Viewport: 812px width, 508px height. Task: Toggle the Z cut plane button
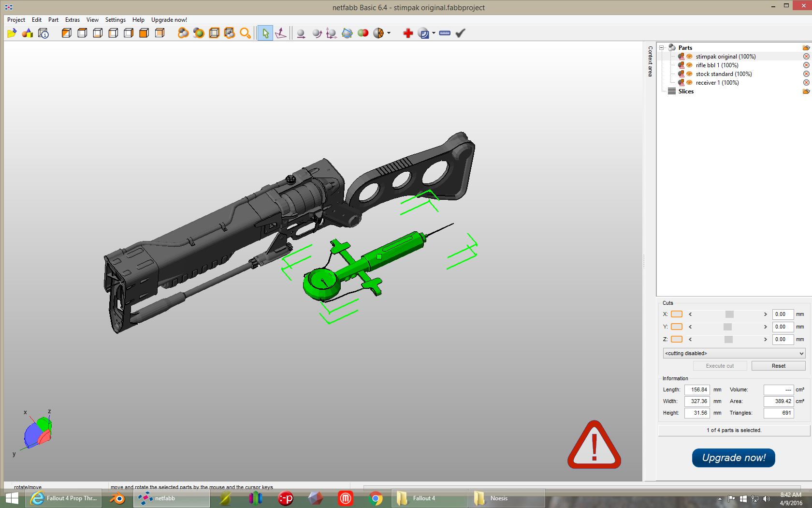(677, 339)
